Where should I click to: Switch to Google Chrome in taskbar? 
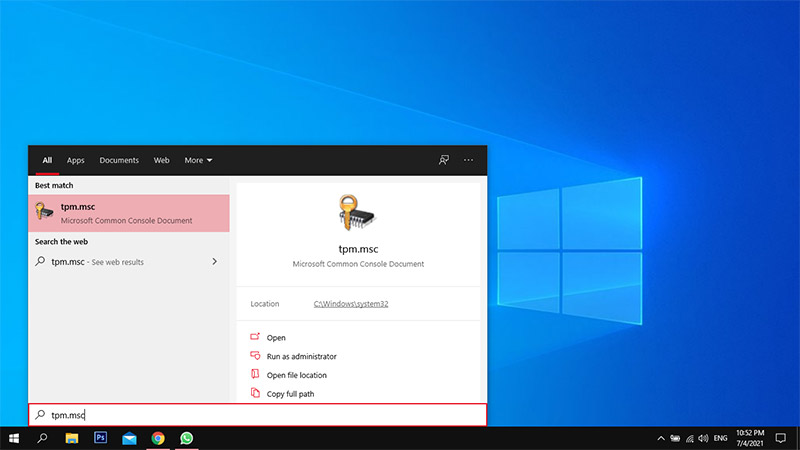(x=158, y=438)
